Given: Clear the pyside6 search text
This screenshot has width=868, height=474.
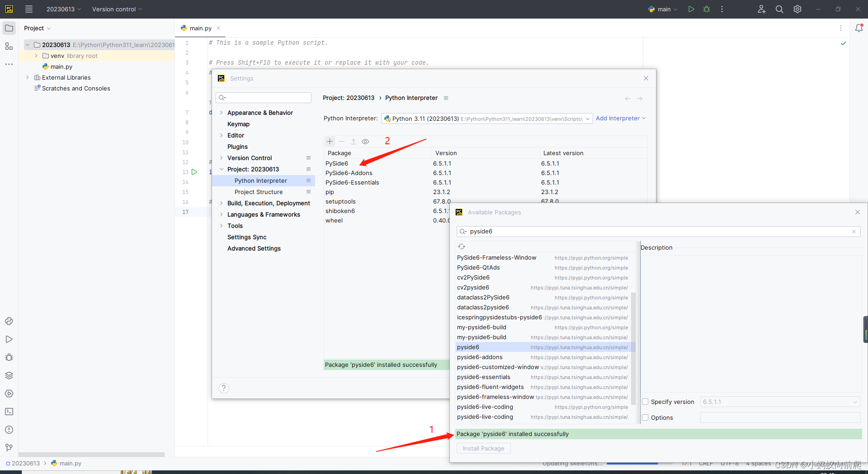Looking at the screenshot, I should 854,232.
